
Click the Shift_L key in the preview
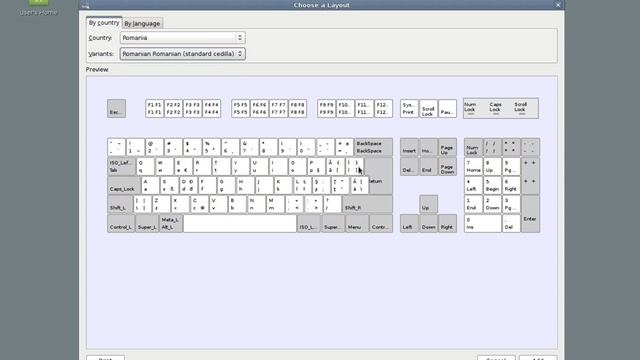coord(120,204)
